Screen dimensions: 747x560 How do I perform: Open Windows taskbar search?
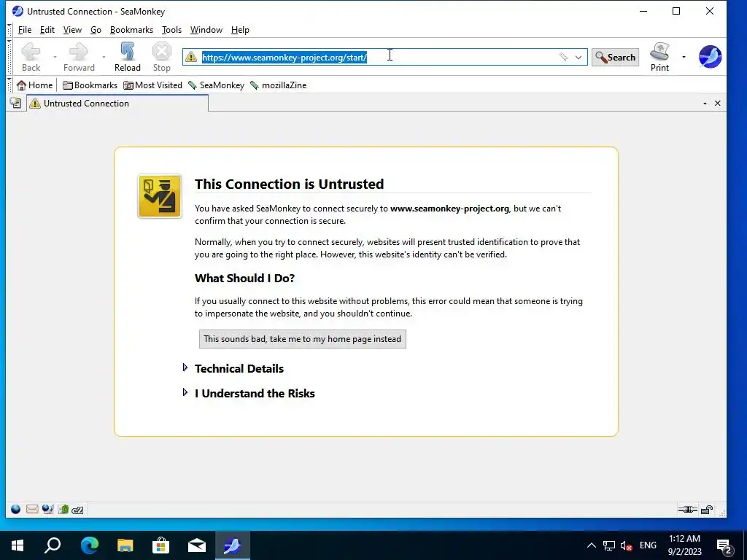pyautogui.click(x=53, y=545)
